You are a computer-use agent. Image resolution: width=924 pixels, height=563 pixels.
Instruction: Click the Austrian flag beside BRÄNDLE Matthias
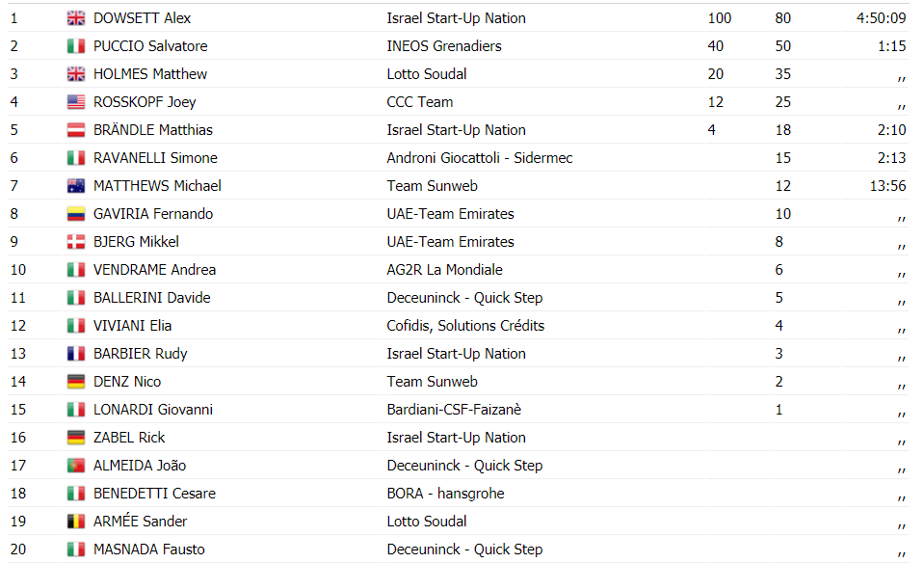(x=76, y=130)
